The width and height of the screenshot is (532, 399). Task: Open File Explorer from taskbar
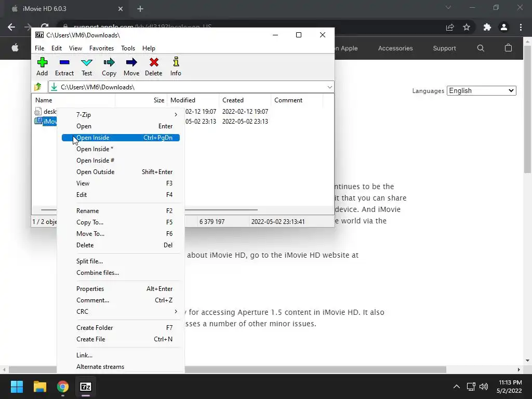(x=39, y=387)
